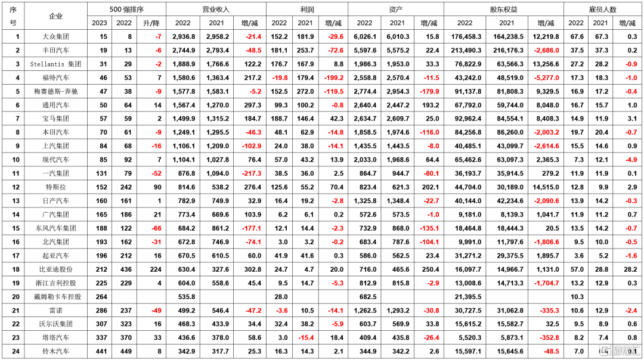Select the 比亚迪股份 company cell
Viewport: 644px width, 360px height.
[56, 269]
